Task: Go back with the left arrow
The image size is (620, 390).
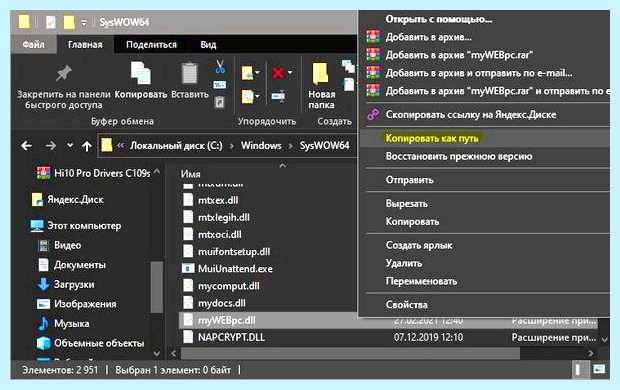Action: [x=26, y=146]
